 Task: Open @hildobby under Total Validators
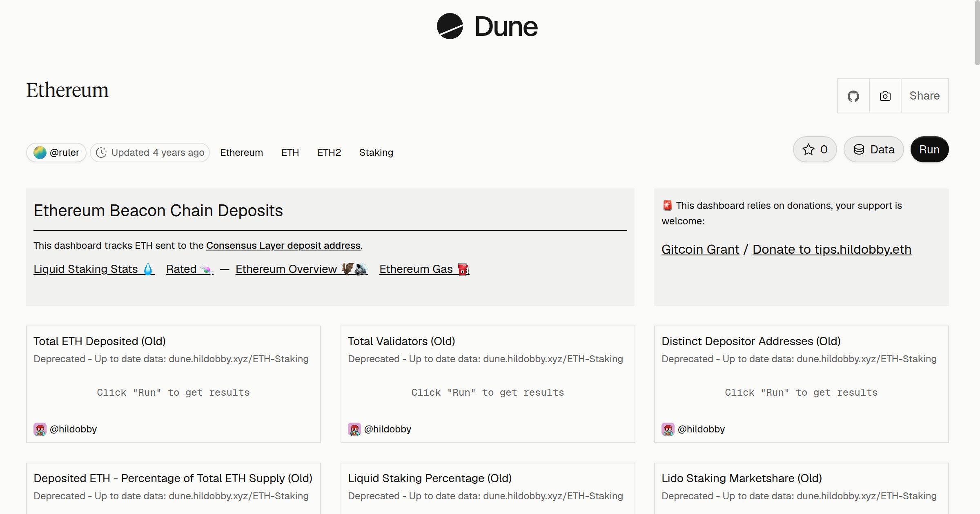(388, 429)
